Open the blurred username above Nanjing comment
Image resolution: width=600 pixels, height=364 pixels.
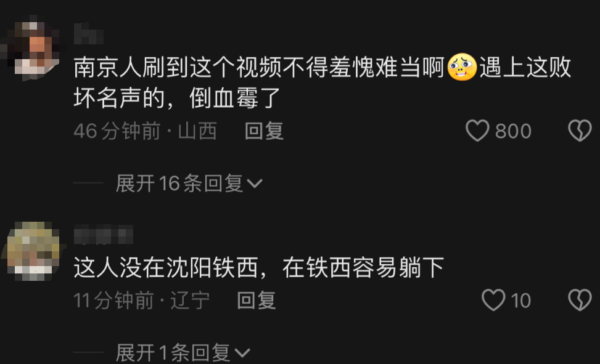[88, 34]
